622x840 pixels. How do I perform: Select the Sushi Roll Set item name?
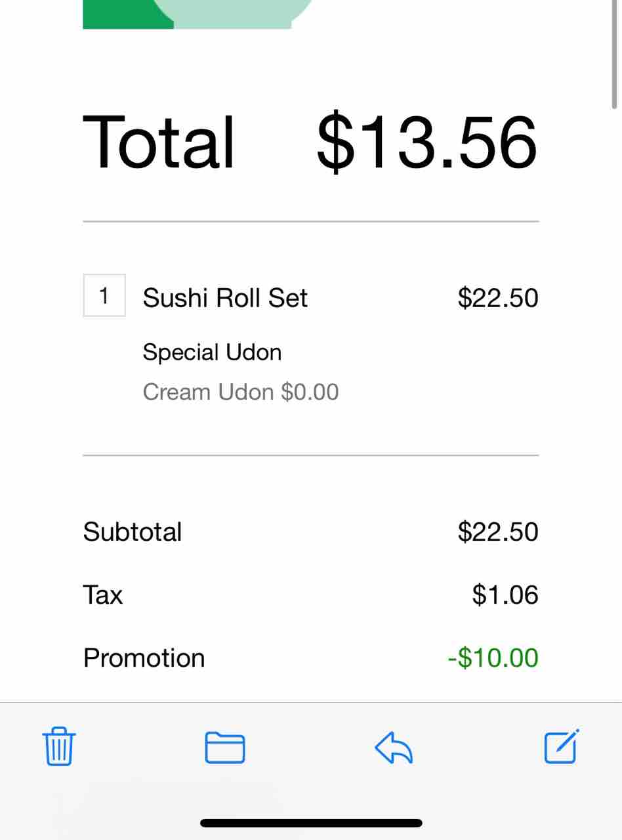(x=225, y=298)
